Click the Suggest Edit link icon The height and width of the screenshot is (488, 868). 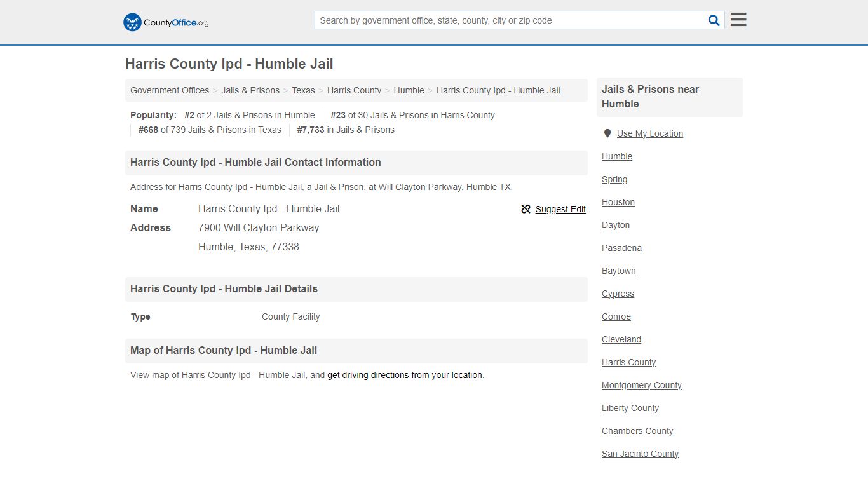[x=526, y=209]
